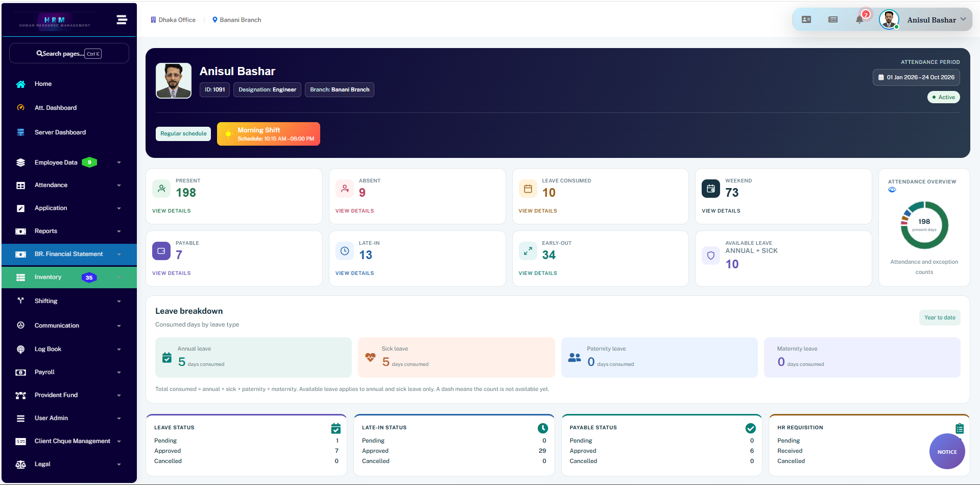Toggle the Attendance Overview eye icon
The width and height of the screenshot is (980, 485).
pyautogui.click(x=892, y=190)
